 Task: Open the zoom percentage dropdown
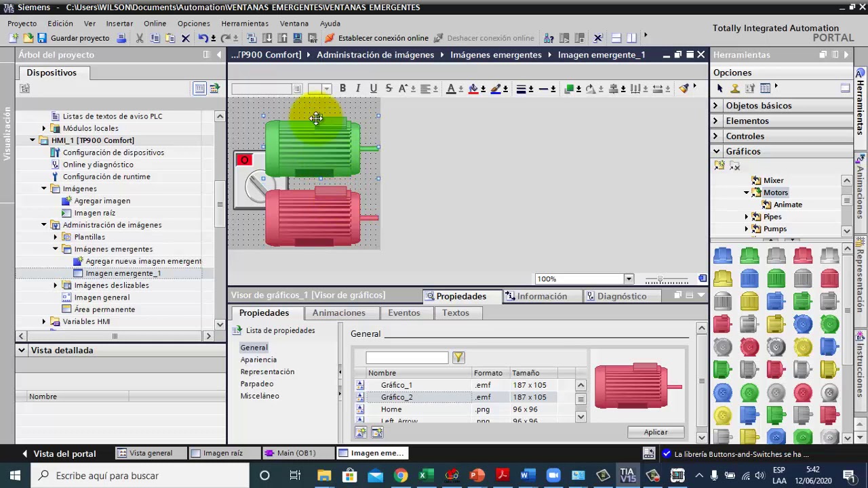[629, 279]
